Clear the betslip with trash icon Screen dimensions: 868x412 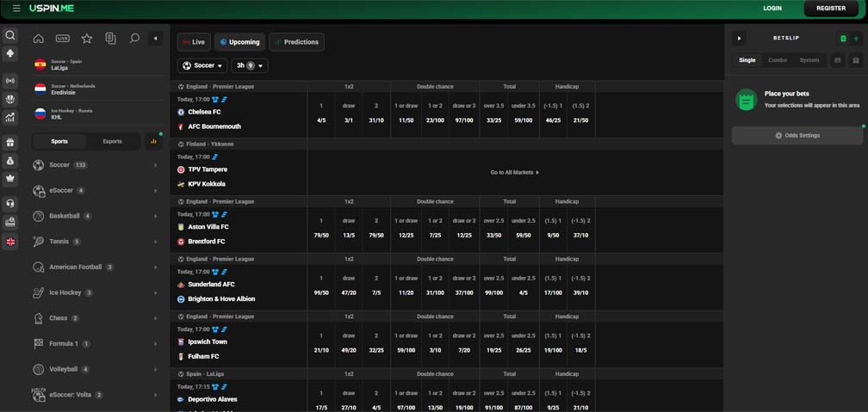tap(856, 60)
